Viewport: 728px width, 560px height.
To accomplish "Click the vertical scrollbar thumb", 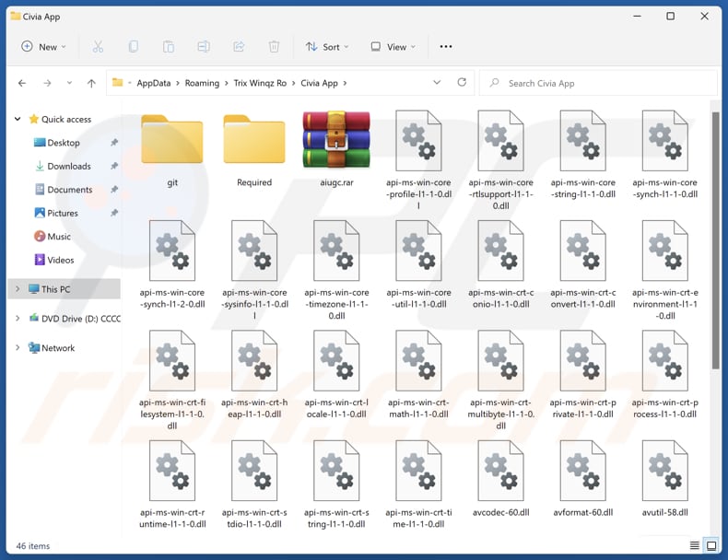I will pyautogui.click(x=715, y=240).
